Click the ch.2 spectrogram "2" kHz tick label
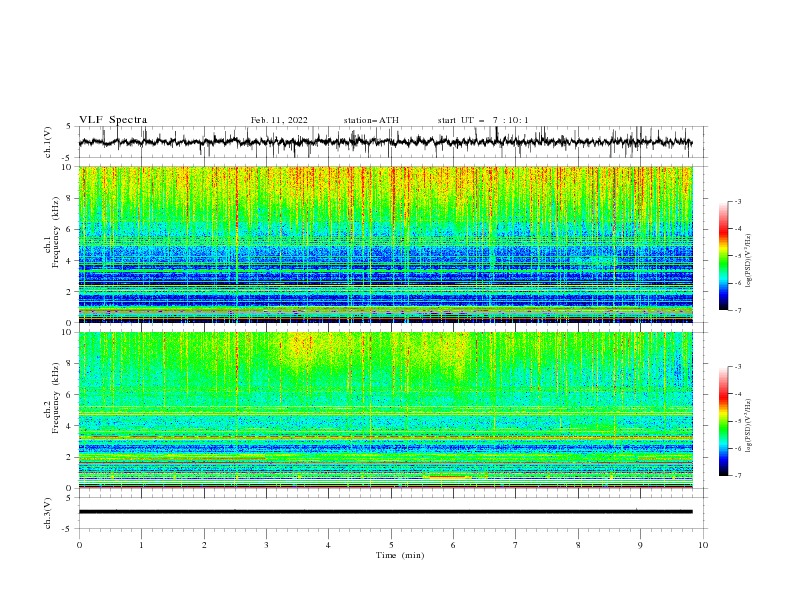792x612 pixels. (71, 457)
